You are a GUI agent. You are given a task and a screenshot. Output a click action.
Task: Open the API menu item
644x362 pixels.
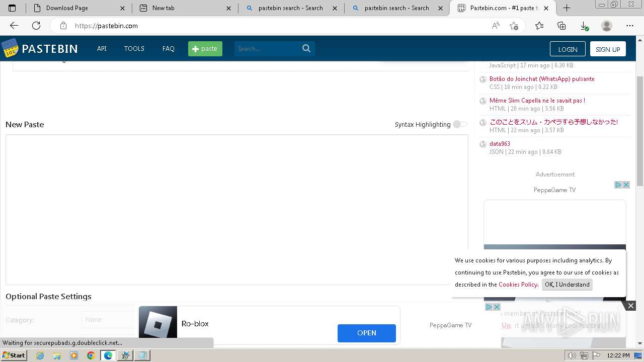[102, 49]
